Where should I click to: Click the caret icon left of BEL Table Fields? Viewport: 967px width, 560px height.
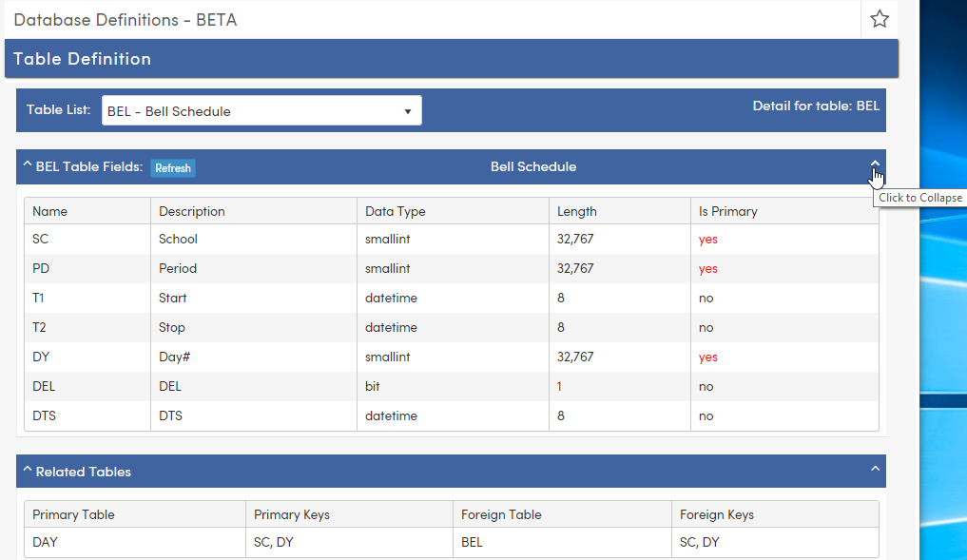[26, 165]
